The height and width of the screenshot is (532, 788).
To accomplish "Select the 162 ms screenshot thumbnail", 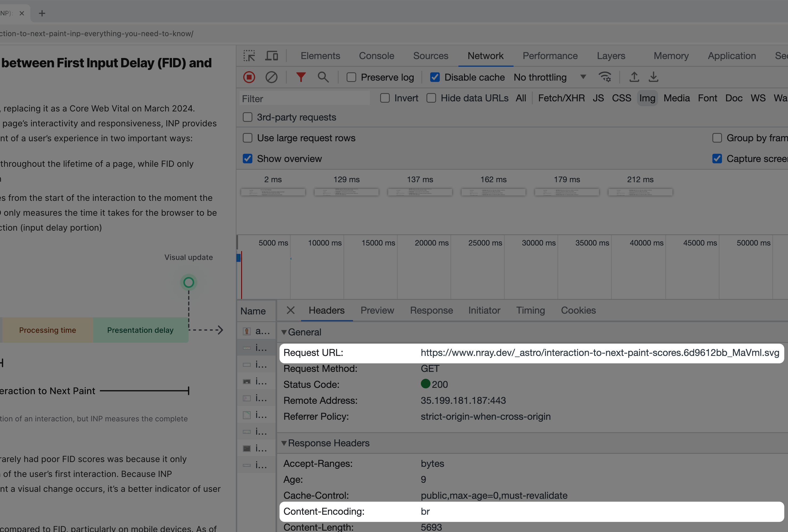I will click(493, 192).
